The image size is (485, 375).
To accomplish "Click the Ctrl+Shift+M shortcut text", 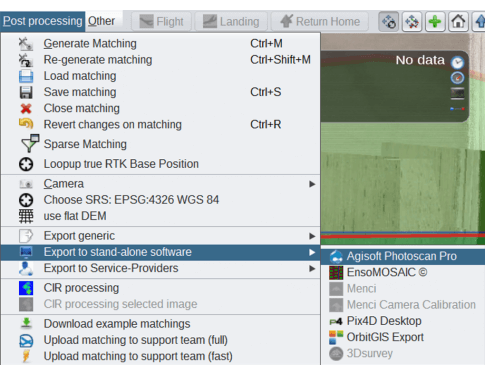I will 280,60.
